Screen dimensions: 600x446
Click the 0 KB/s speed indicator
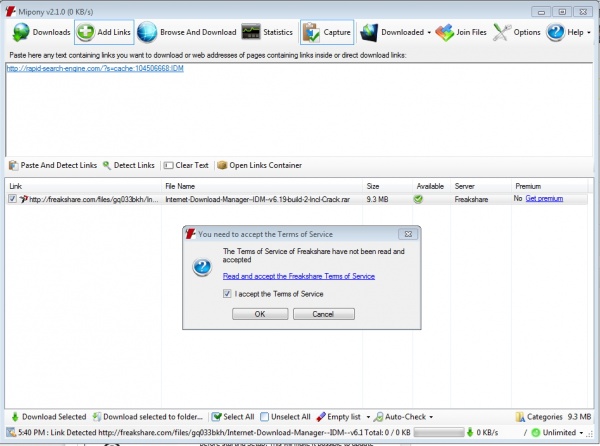[487, 433]
